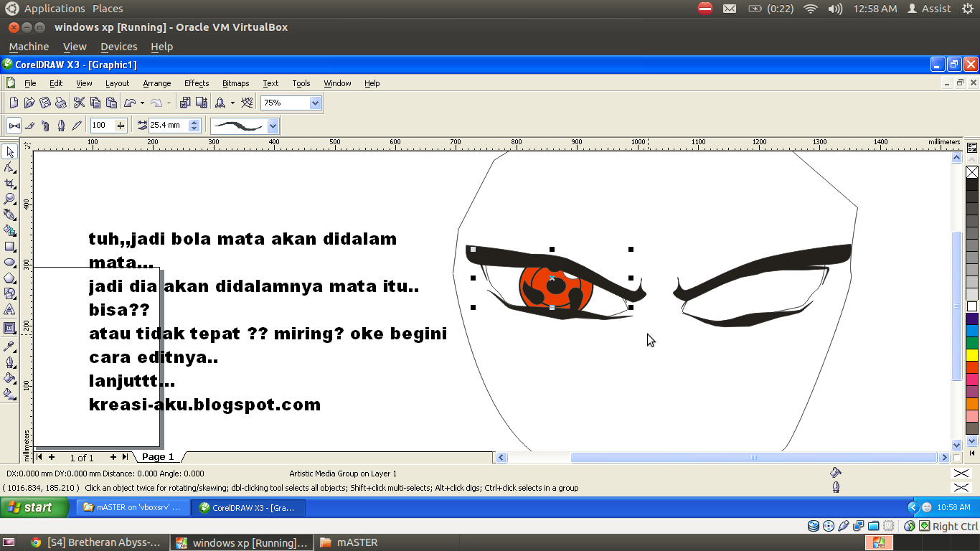Screen dimensions: 980x551
Task: Pick the black color swatch
Action: pyautogui.click(x=972, y=184)
